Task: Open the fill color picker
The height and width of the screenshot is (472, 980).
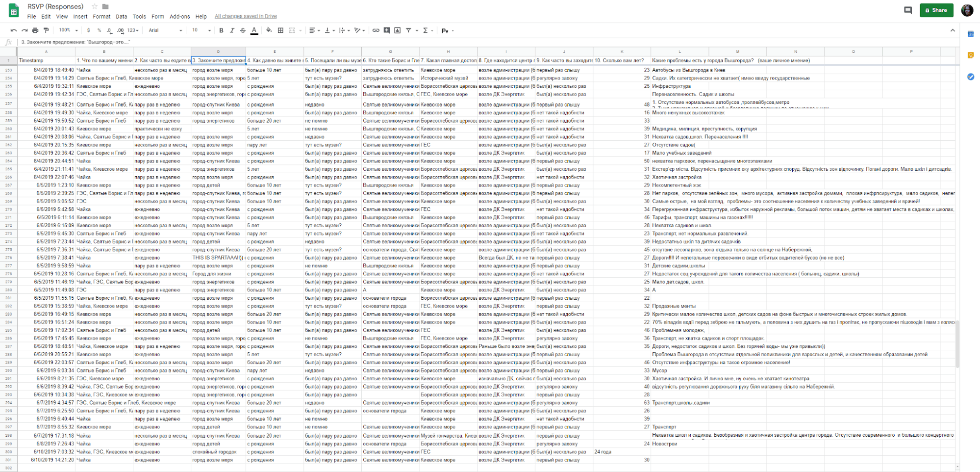Action: point(269,30)
